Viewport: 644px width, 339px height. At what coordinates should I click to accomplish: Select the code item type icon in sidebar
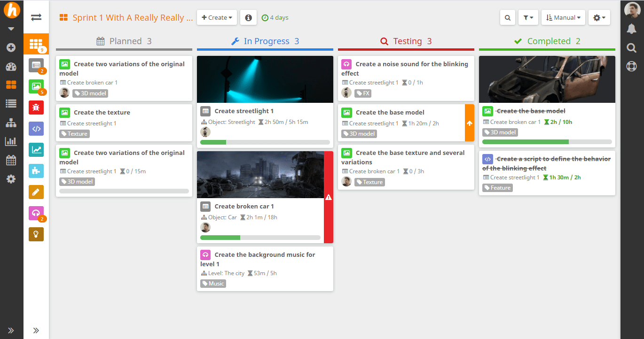tap(36, 129)
